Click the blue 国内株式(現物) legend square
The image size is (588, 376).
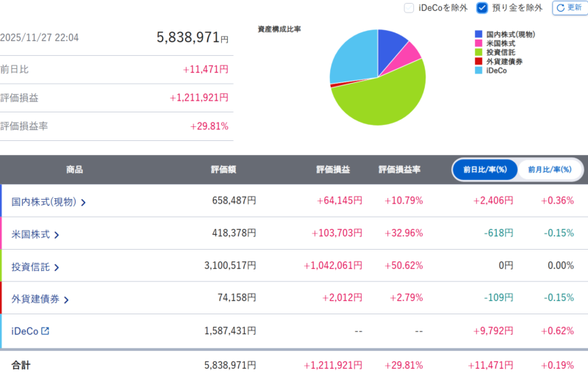pyautogui.click(x=478, y=35)
